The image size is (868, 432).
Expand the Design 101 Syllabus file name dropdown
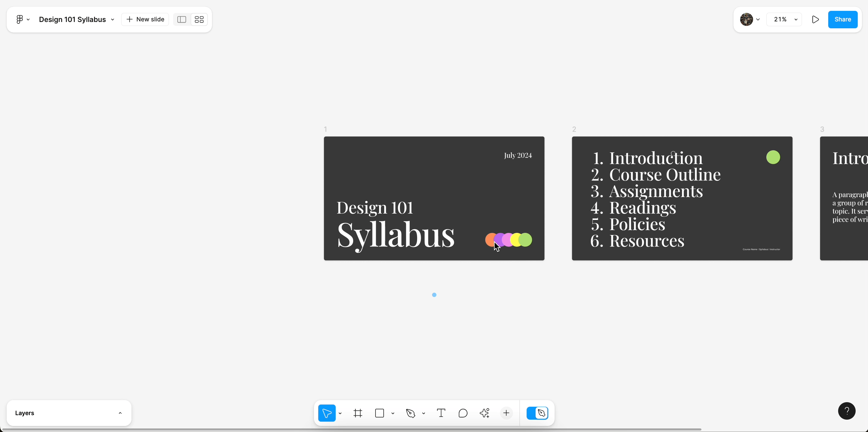click(112, 20)
